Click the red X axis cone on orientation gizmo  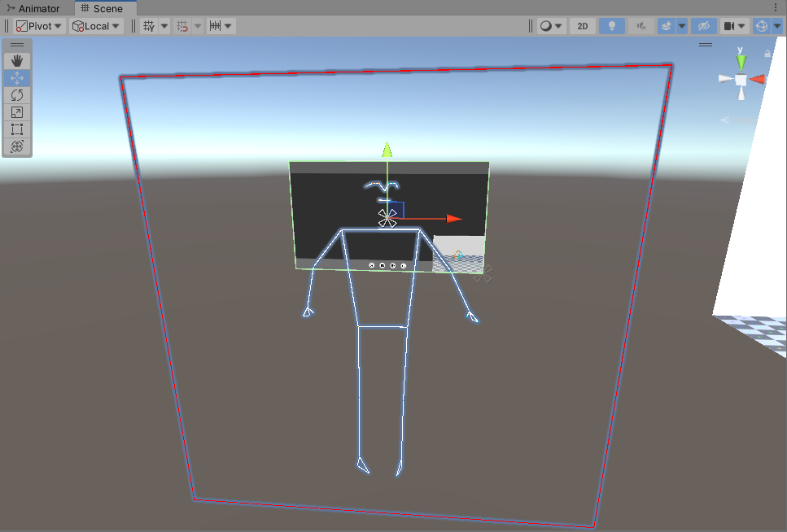pyautogui.click(x=757, y=79)
